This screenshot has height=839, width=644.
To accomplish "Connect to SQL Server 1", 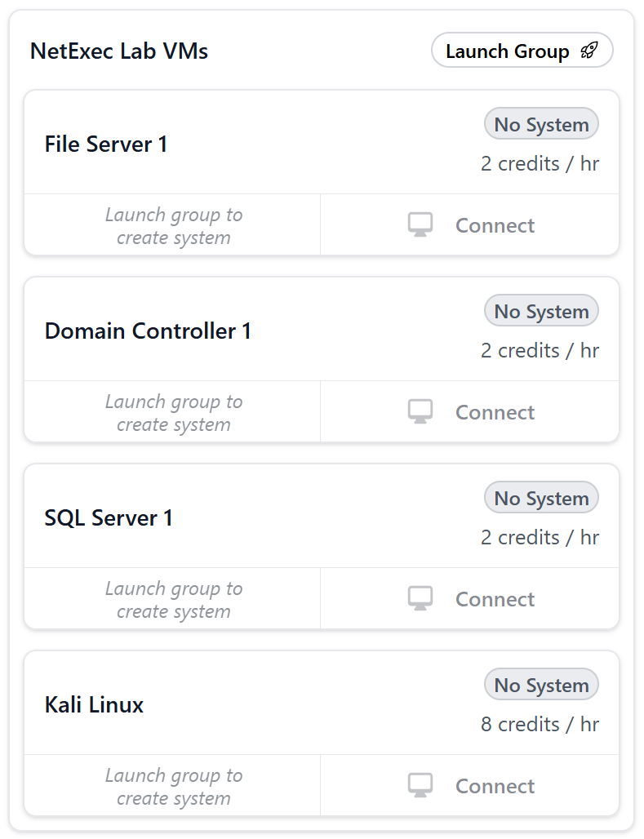I will click(469, 598).
